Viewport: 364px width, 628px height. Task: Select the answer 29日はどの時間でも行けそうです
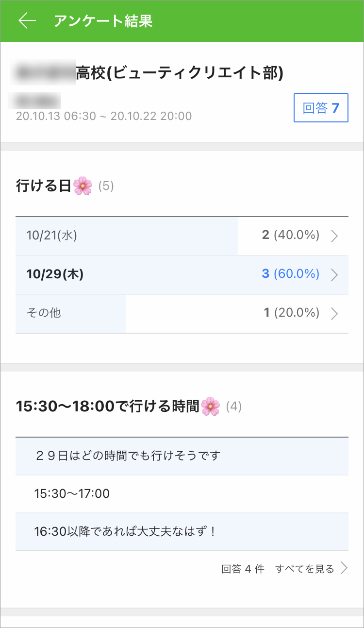[x=128, y=456]
